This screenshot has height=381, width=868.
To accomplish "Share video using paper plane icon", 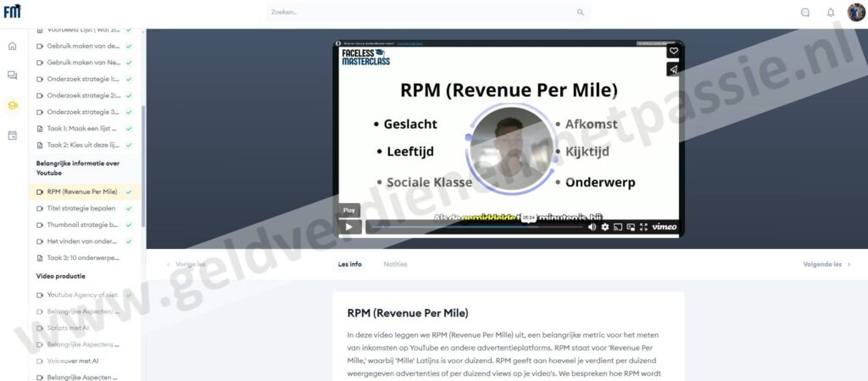I will 674,69.
